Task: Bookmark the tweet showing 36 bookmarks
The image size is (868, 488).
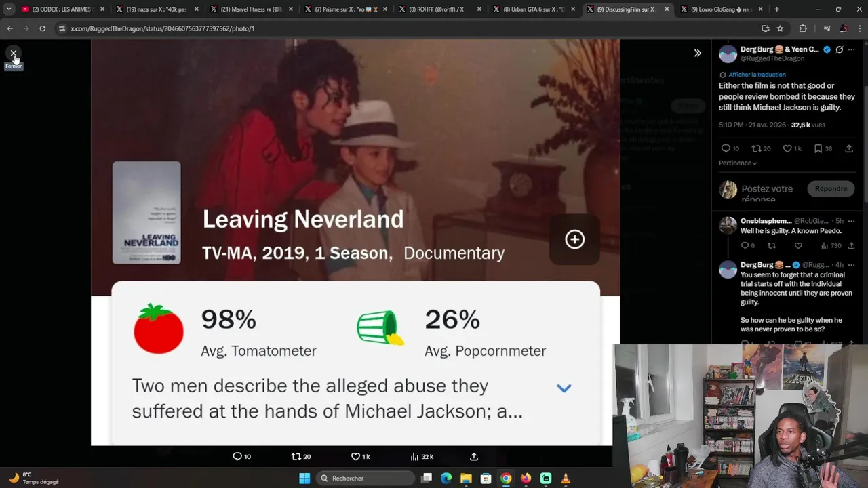Action: pyautogui.click(x=823, y=148)
